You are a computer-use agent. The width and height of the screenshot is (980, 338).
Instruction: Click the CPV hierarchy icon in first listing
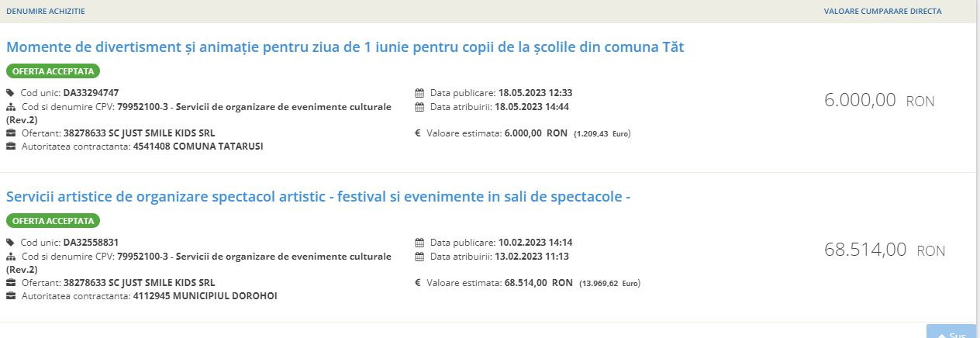11,107
